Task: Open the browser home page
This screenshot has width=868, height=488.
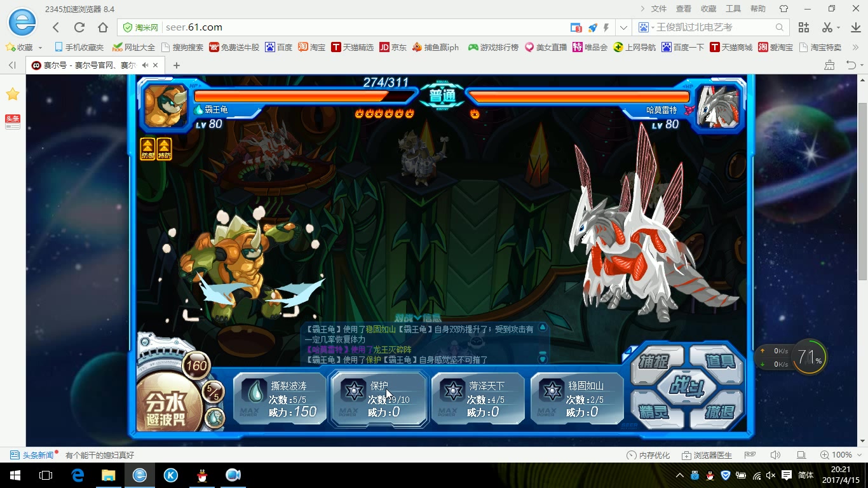Action: pos(103,27)
